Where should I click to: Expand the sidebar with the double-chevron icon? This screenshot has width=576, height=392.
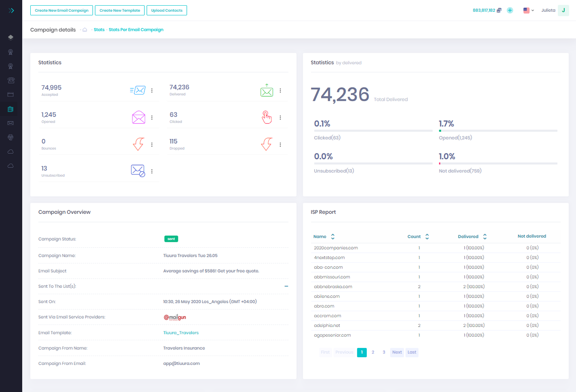click(11, 11)
